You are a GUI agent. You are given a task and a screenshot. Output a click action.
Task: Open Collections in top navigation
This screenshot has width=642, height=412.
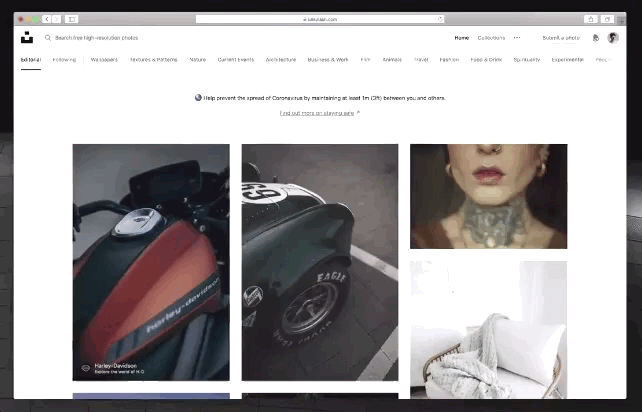(491, 38)
